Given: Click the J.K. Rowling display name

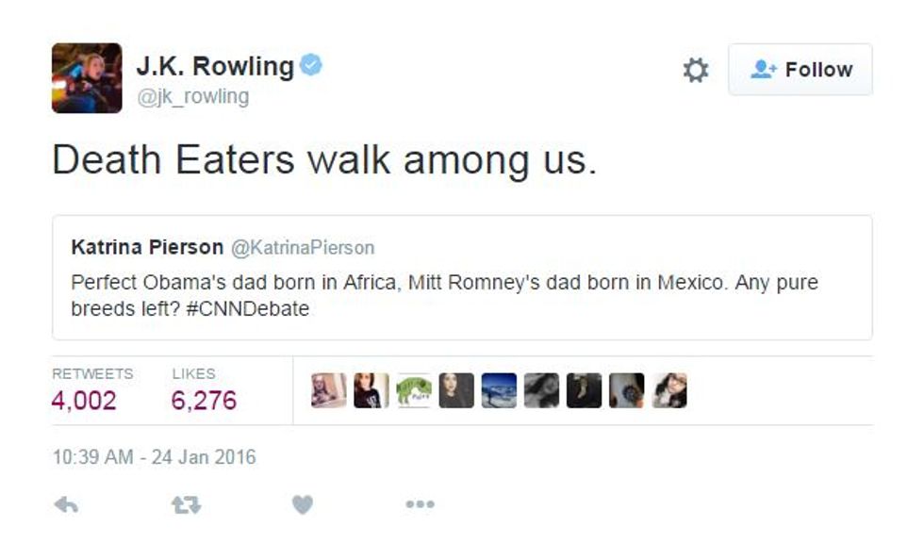Looking at the screenshot, I should point(215,66).
